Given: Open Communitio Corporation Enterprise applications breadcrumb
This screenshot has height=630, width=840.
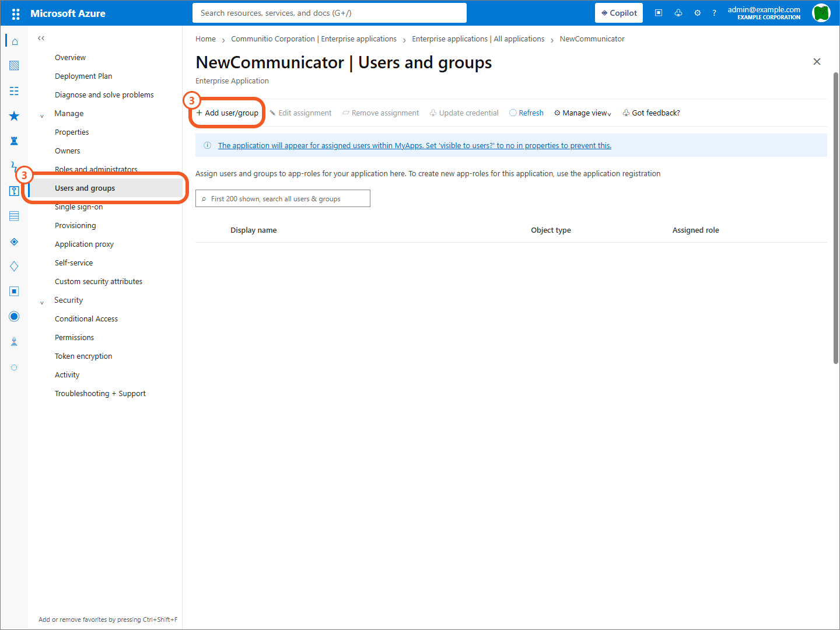Looking at the screenshot, I should click(x=314, y=39).
